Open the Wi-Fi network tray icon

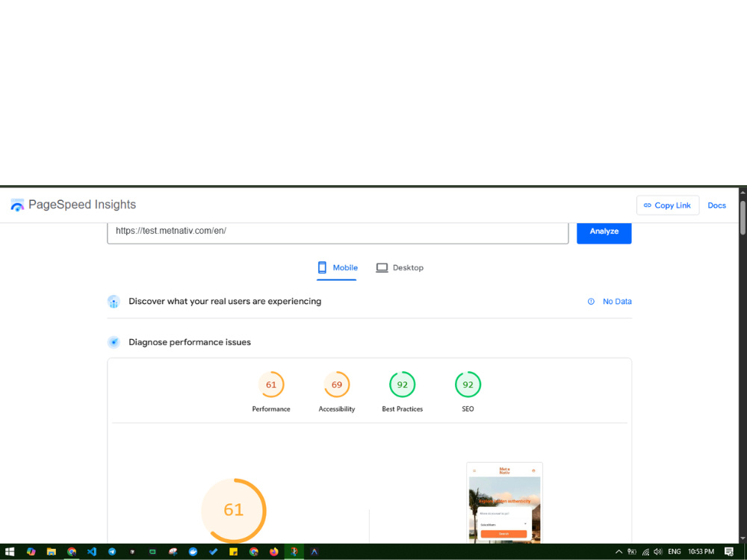(645, 552)
